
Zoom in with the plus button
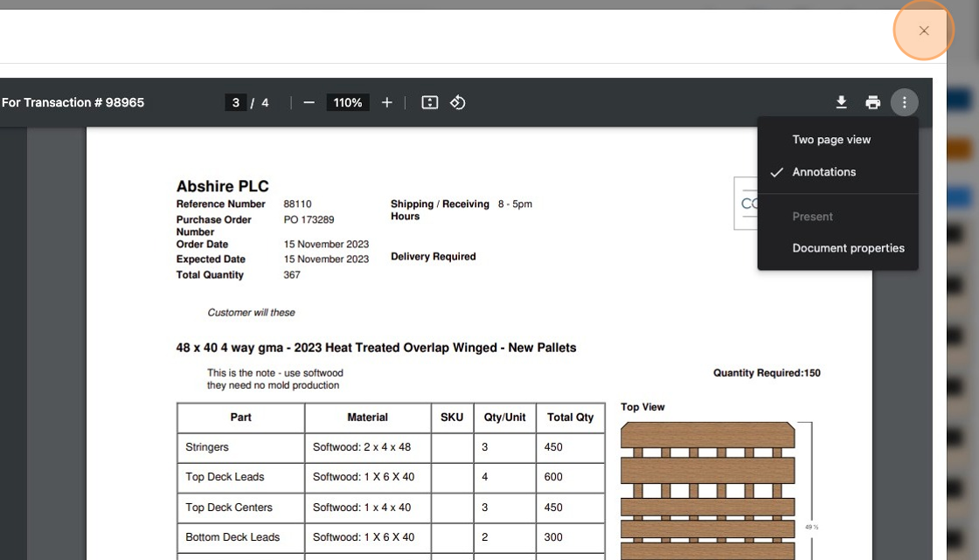(x=387, y=102)
